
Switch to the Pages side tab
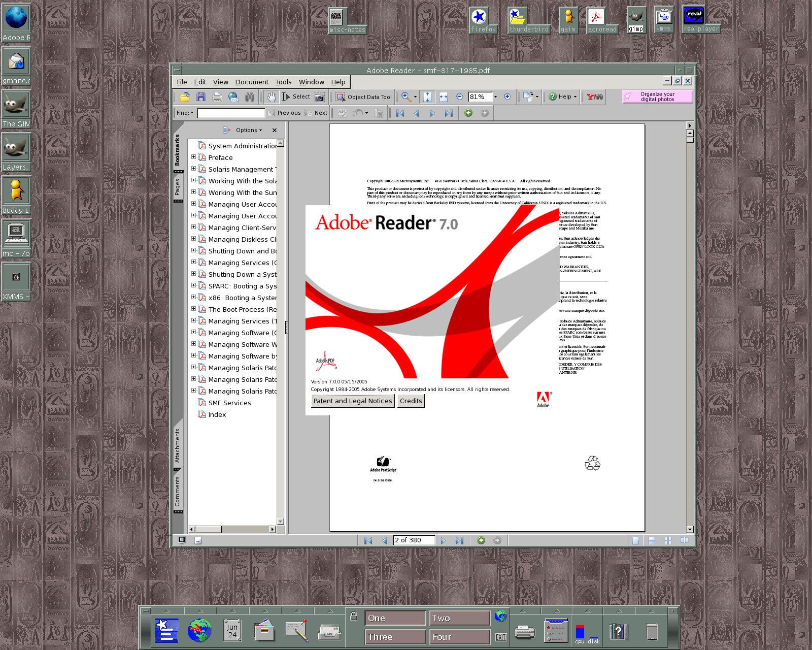coord(178,187)
